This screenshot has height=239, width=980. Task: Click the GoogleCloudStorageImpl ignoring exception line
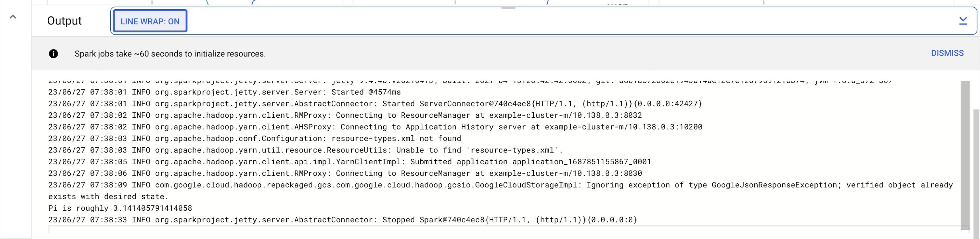[501, 191]
